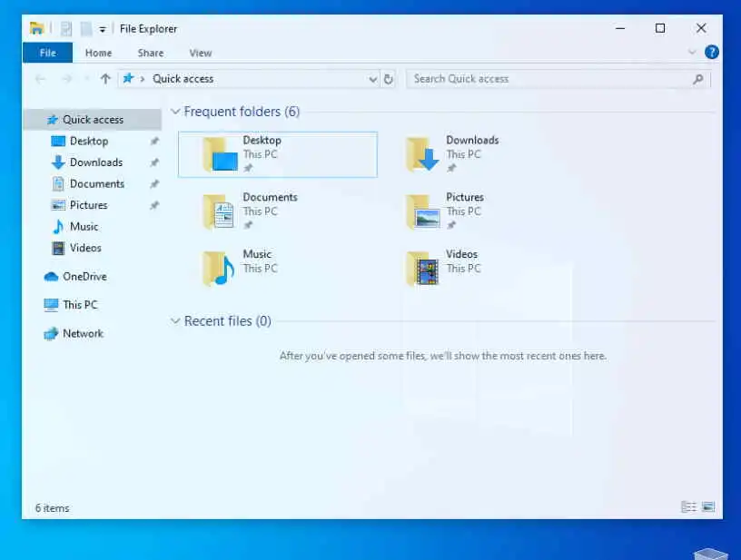Maximize the File Explorer window

(x=660, y=29)
